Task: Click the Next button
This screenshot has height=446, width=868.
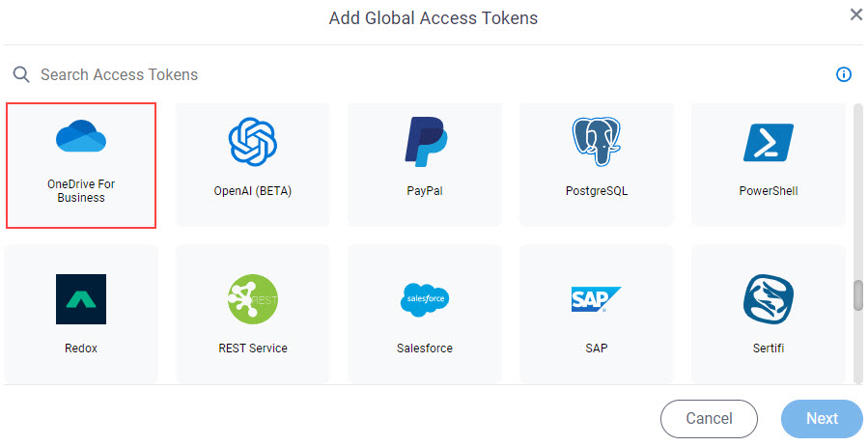Action: click(822, 419)
